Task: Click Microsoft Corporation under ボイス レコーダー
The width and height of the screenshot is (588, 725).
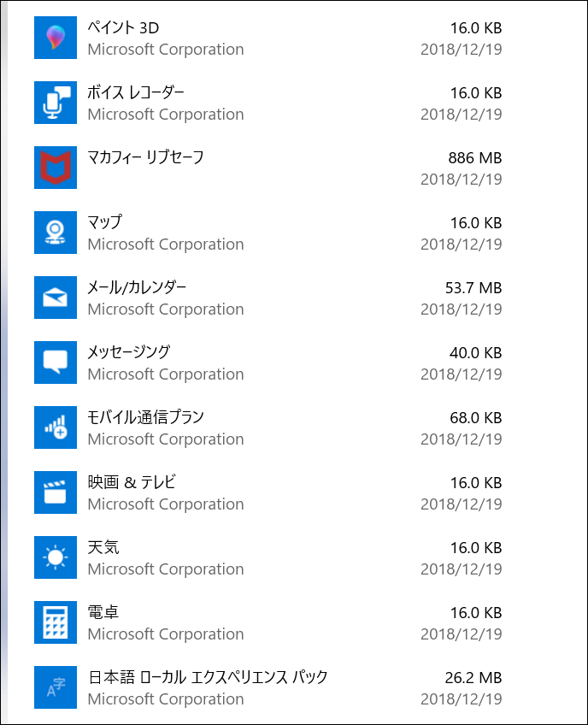Action: (166, 115)
